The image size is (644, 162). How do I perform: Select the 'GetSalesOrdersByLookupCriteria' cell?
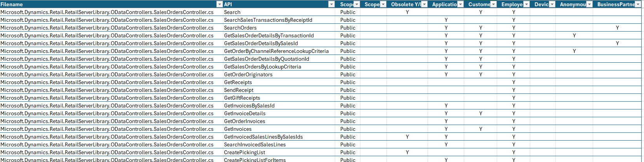click(x=279, y=67)
